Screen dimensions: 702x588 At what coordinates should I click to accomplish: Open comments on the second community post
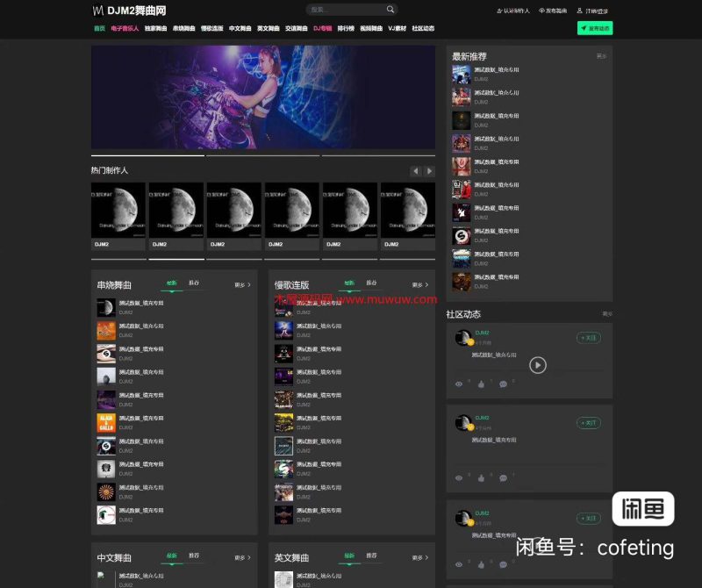tap(503, 478)
